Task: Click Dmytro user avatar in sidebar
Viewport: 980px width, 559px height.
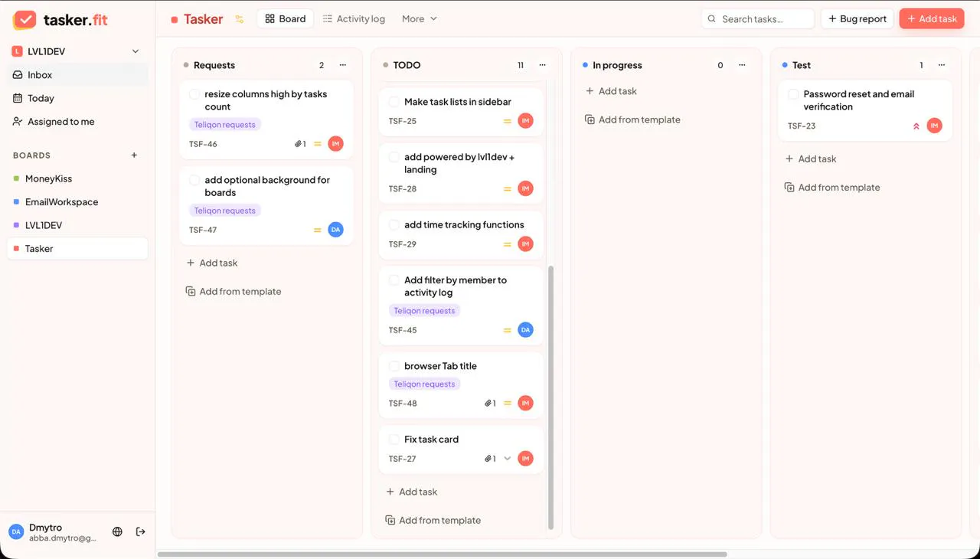Action: pos(16,531)
